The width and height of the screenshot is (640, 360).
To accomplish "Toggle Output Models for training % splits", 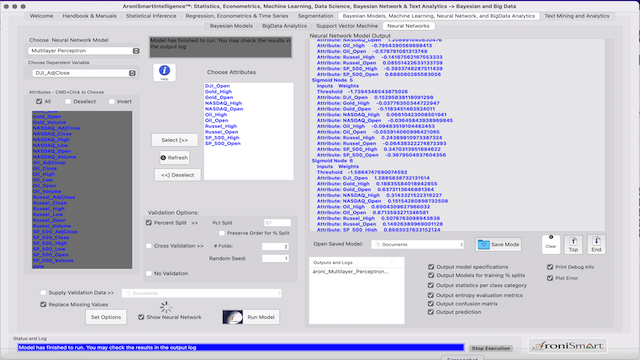I will click(x=431, y=275).
